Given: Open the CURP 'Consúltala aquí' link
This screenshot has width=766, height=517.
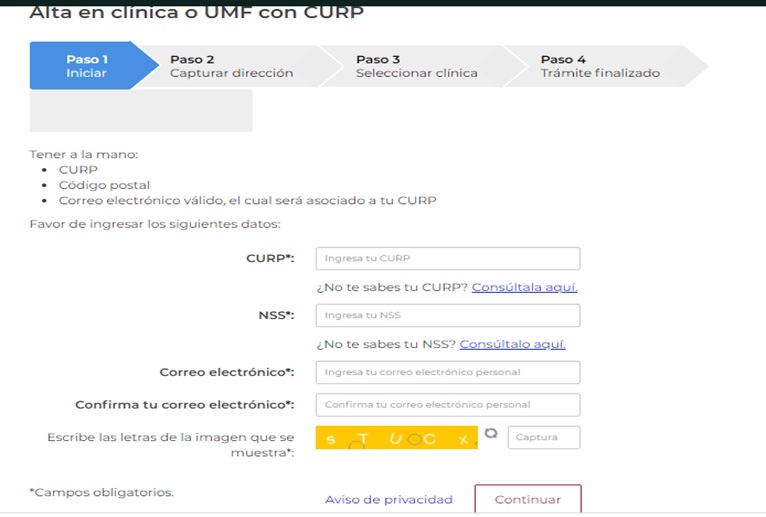Looking at the screenshot, I should click(x=524, y=287).
